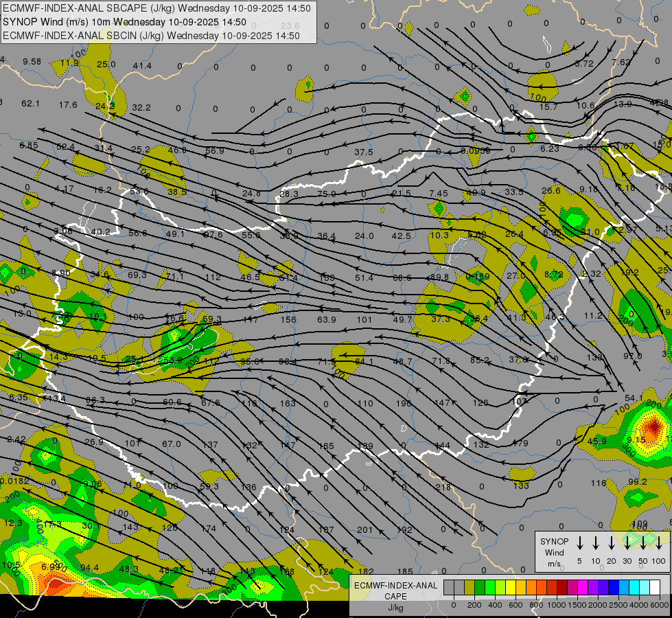Screen dimensions: 672x618
Task: Click the map value 196
Action: [x=404, y=403]
